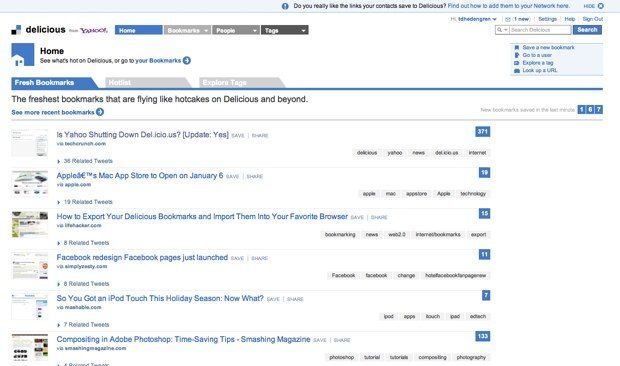This screenshot has height=366, width=620.
Task: Click the 'Go to a user' icon
Action: point(516,55)
